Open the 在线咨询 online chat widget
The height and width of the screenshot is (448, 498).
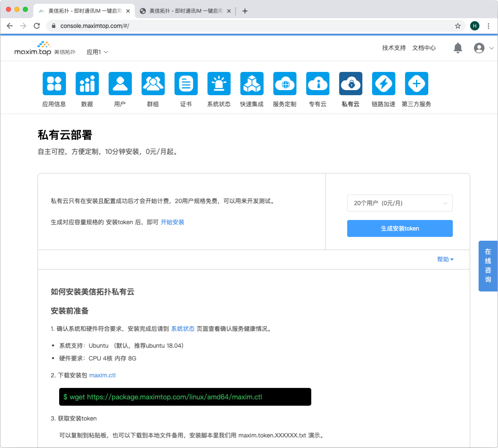click(x=488, y=266)
